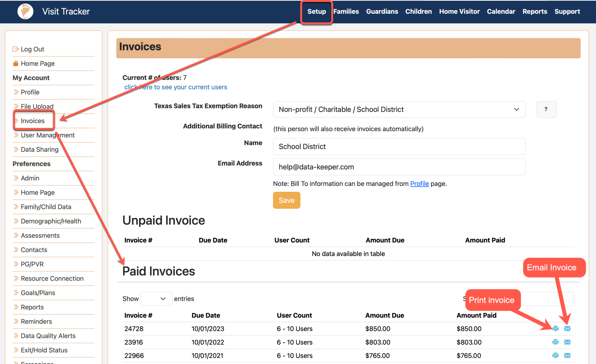Open the Children menu
596x364 pixels.
(x=418, y=11)
